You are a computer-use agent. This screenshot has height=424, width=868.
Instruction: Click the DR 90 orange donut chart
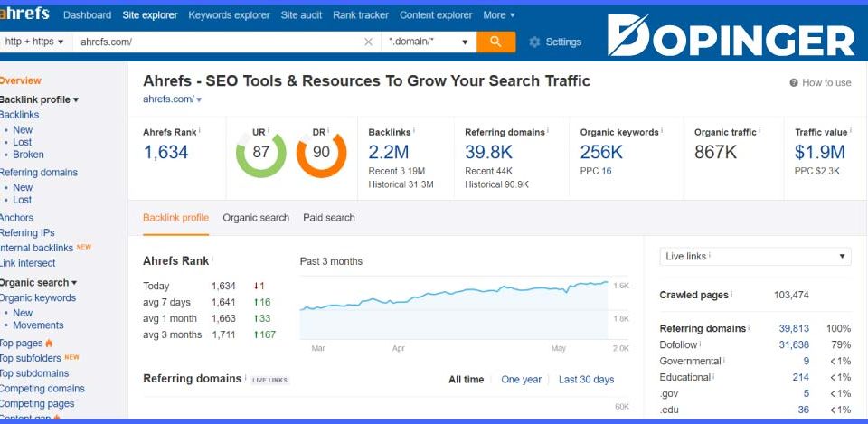[322, 153]
